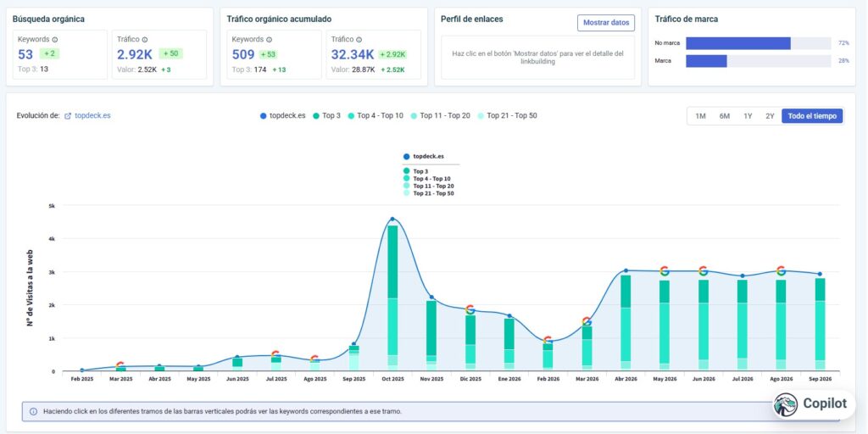
Task: Click the Top 3: 174 text
Action: (249, 70)
